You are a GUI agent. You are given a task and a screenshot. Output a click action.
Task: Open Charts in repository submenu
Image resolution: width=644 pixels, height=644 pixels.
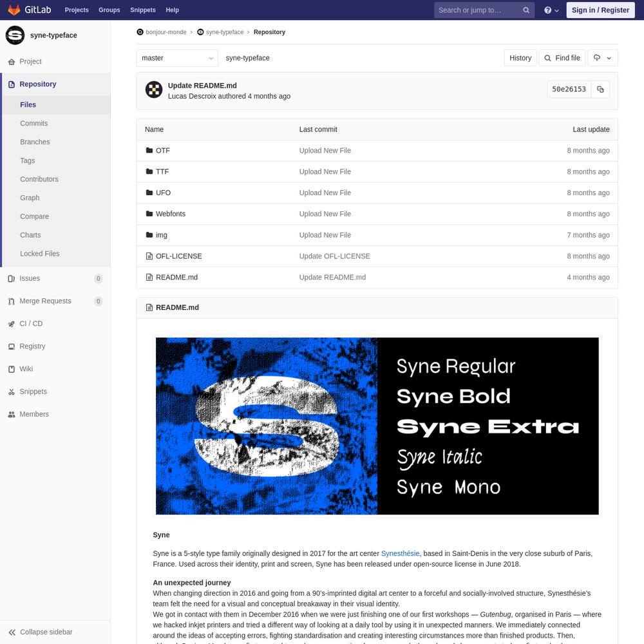point(30,235)
